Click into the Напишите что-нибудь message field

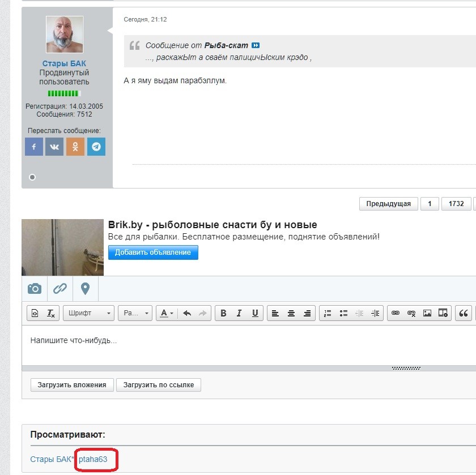(x=227, y=341)
